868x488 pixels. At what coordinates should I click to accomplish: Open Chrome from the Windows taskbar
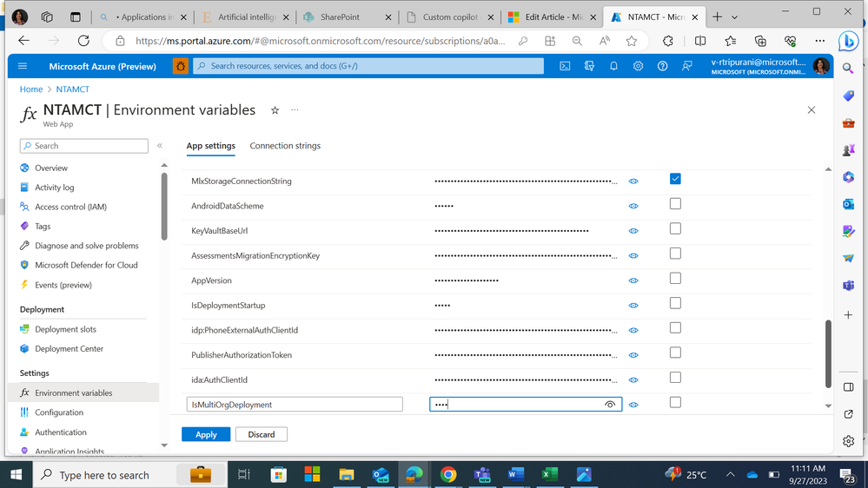[x=448, y=474]
